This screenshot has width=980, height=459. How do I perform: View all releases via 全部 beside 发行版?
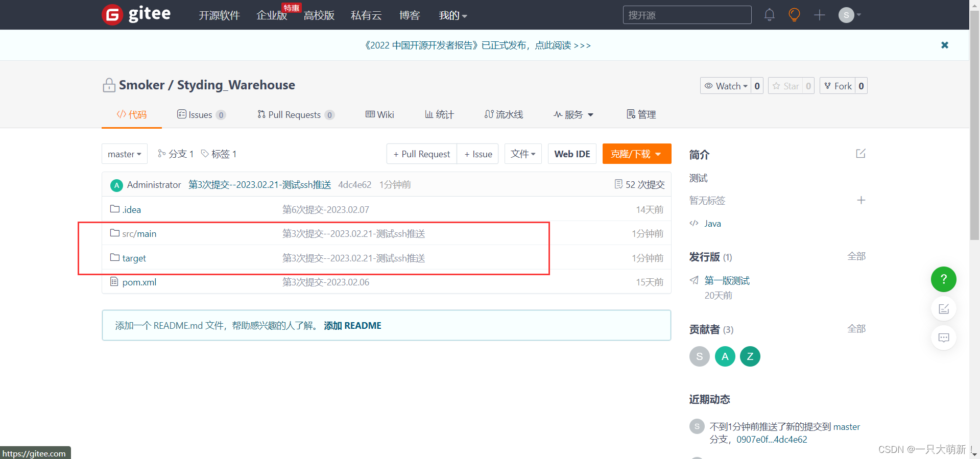(x=856, y=256)
